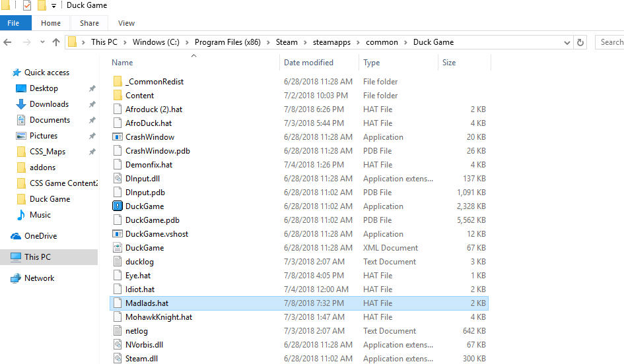Open addons folder in sidebar
This screenshot has width=624, height=364.
pyautogui.click(x=42, y=167)
